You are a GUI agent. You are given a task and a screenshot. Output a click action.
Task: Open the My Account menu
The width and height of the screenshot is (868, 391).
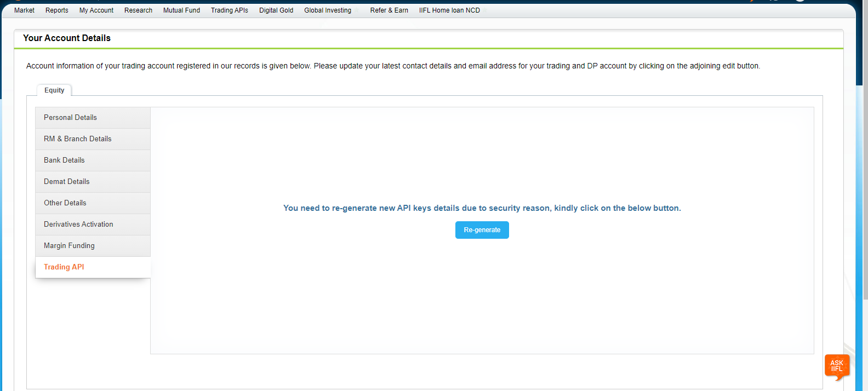(96, 10)
